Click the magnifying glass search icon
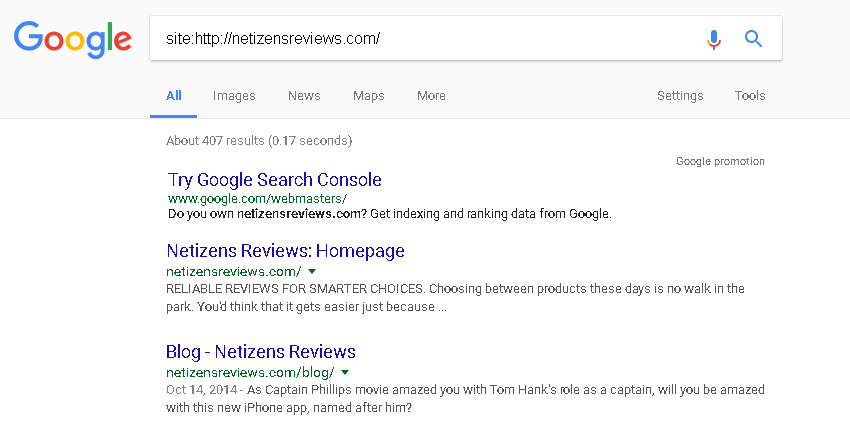 tap(754, 39)
